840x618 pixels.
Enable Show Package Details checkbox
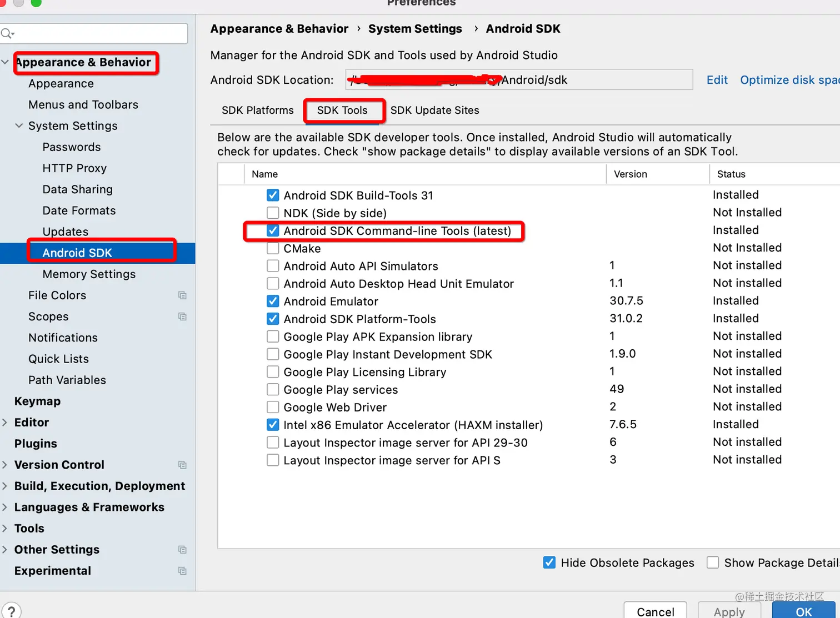point(713,562)
